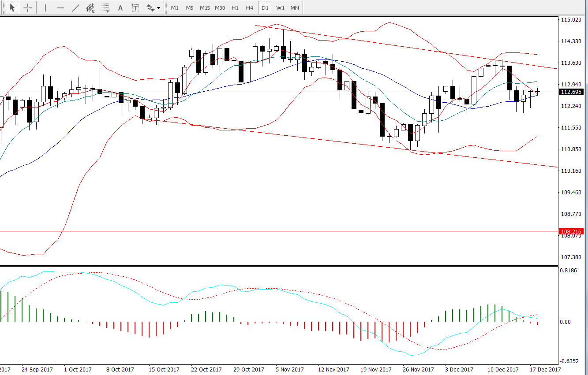Click the 5 Nov 2017 date label

pyautogui.click(x=290, y=370)
